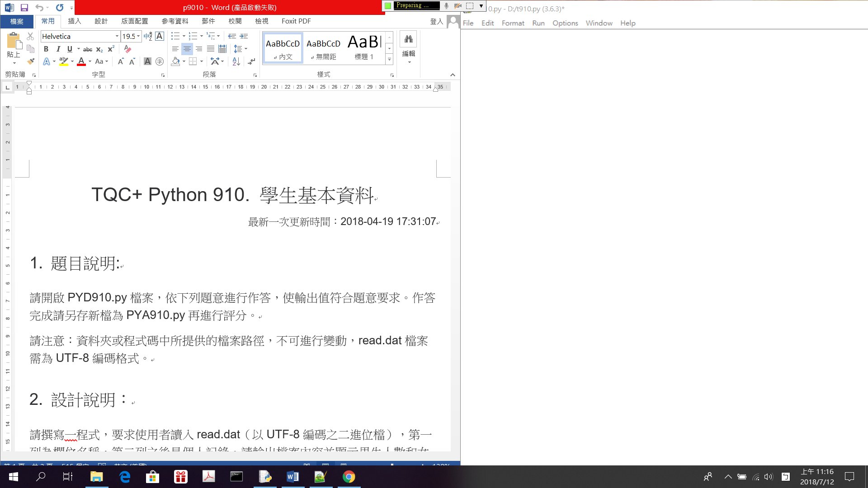This screenshot has height=488, width=868.
Task: Open the Helvetica font name dropdown
Action: click(117, 36)
